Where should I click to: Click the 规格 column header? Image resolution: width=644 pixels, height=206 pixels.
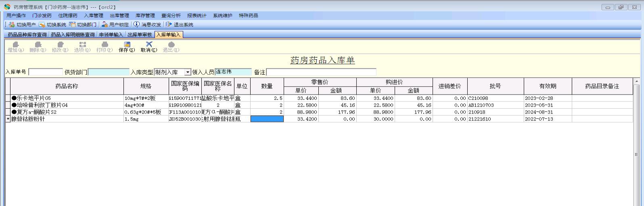146,86
